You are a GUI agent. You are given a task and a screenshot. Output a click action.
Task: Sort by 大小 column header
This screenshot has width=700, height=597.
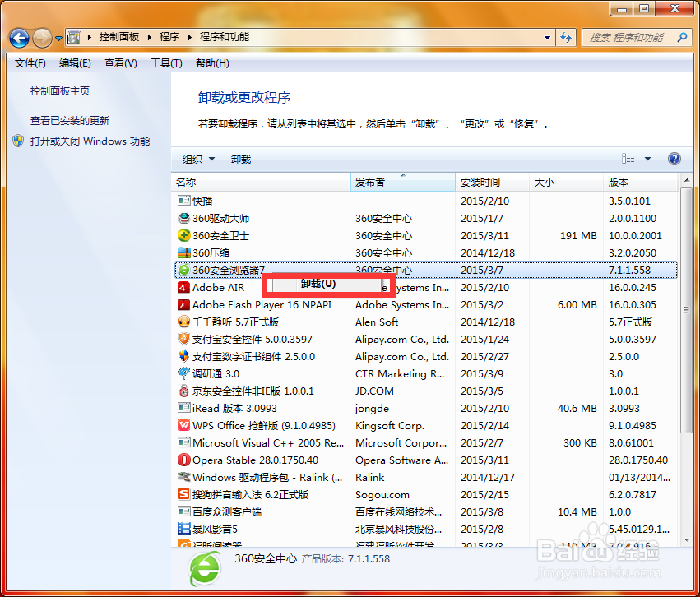point(566,182)
